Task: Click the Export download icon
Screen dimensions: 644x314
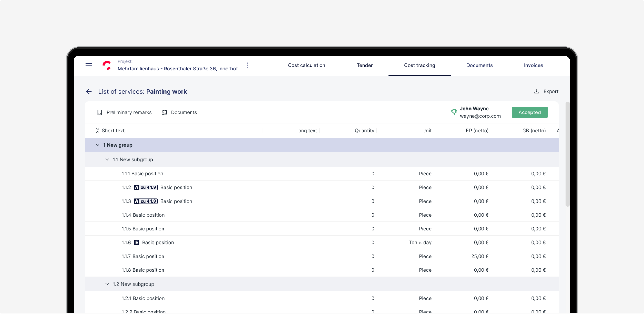Action: pos(536,91)
